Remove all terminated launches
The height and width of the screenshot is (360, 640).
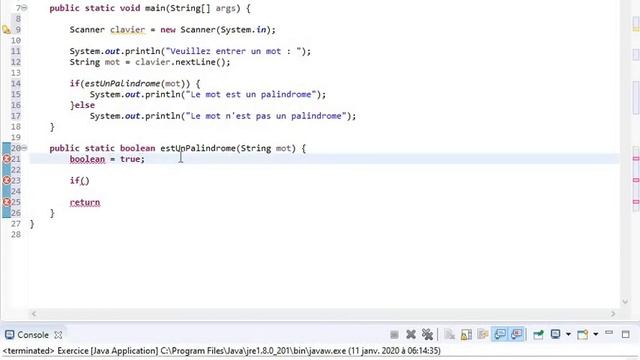pos(427,335)
